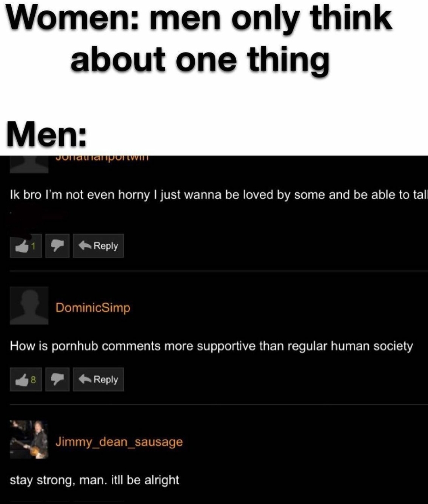Thumbs up DominicSimp's comment
This screenshot has height=504, width=428.
(x=26, y=379)
